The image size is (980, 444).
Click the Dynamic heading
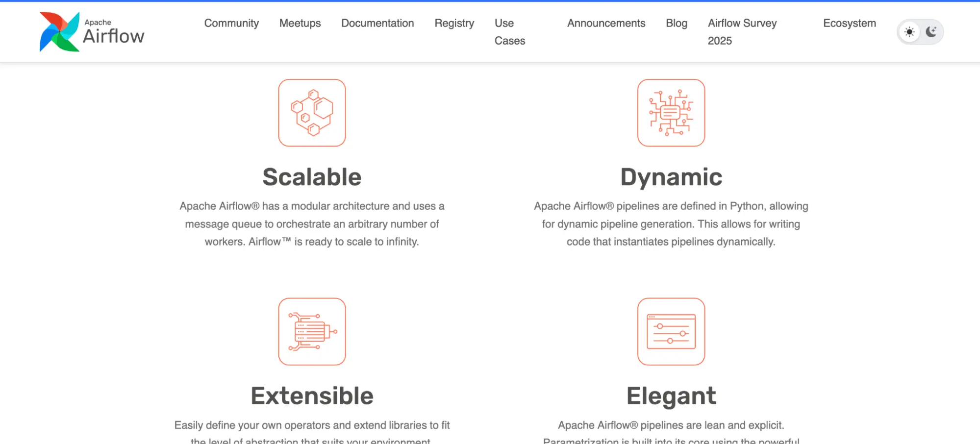coord(671,177)
